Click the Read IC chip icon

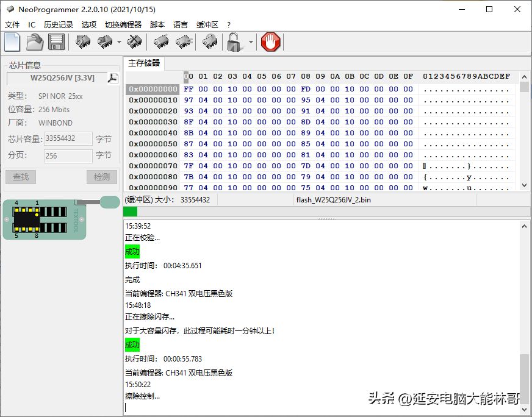tap(83, 42)
